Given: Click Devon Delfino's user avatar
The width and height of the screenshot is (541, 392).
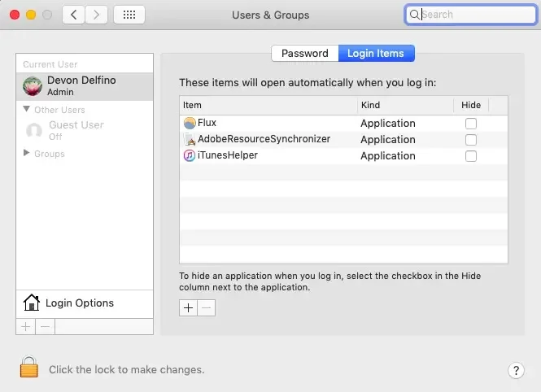Looking at the screenshot, I should click(33, 85).
